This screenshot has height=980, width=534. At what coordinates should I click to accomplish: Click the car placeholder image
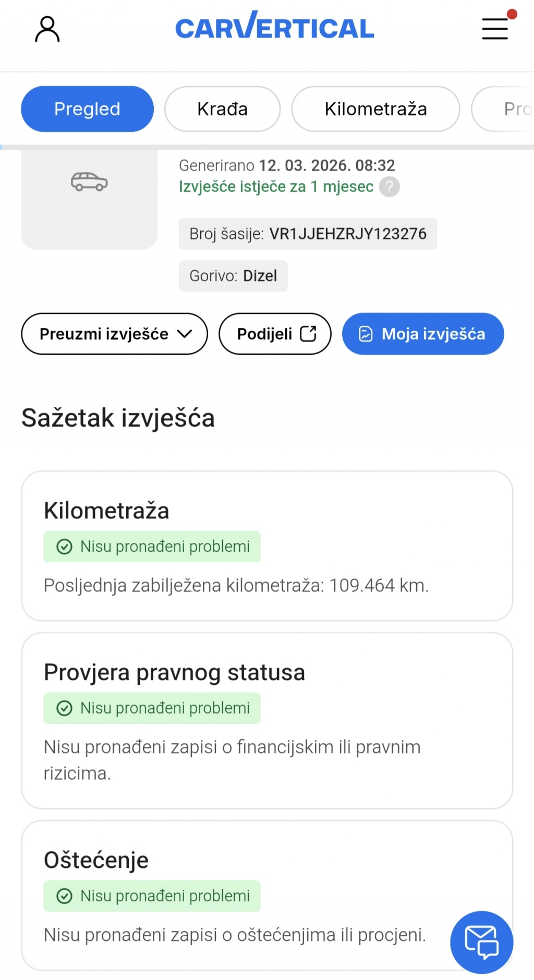click(89, 182)
